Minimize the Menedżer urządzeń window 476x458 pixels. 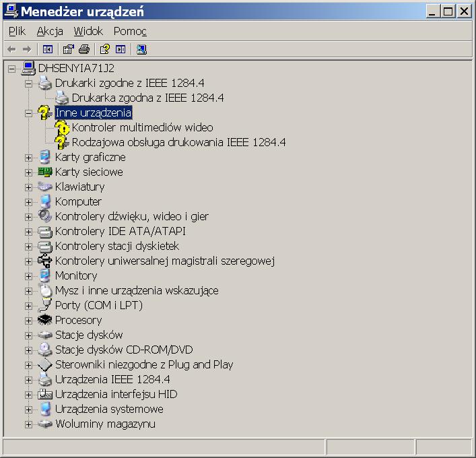point(432,11)
